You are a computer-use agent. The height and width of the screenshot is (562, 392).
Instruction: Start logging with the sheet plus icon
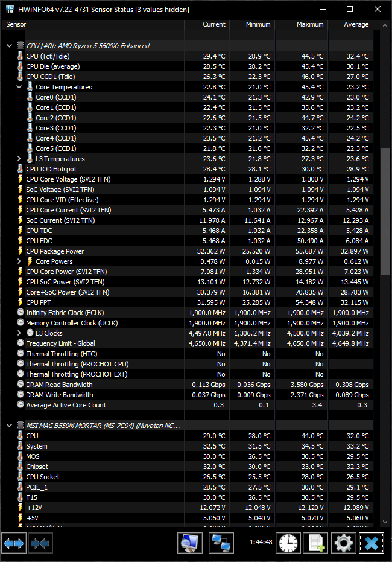[x=316, y=543]
